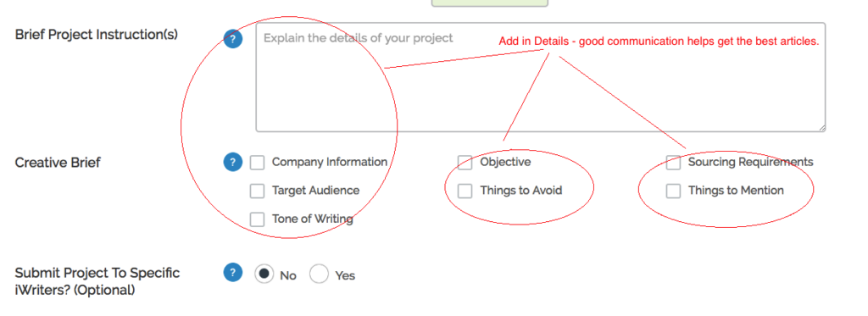
Task: Open help icon beside Brief Project Instruction(s)
Action: click(233, 39)
